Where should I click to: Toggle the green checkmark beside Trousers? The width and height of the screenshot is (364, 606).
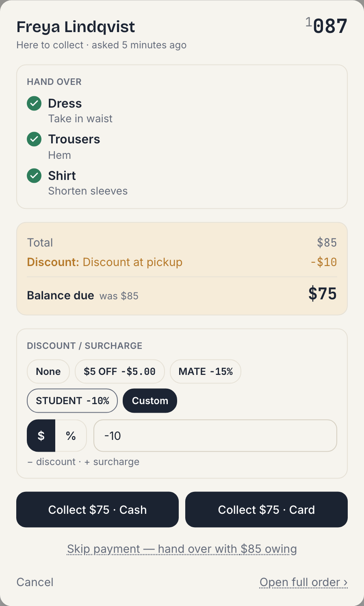(x=34, y=139)
